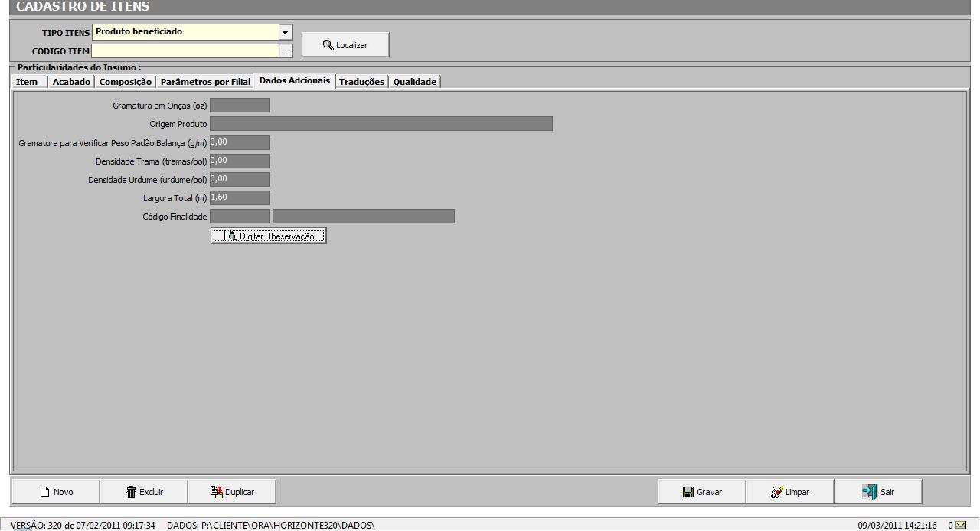Click the Digitar Observação button

[268, 236]
